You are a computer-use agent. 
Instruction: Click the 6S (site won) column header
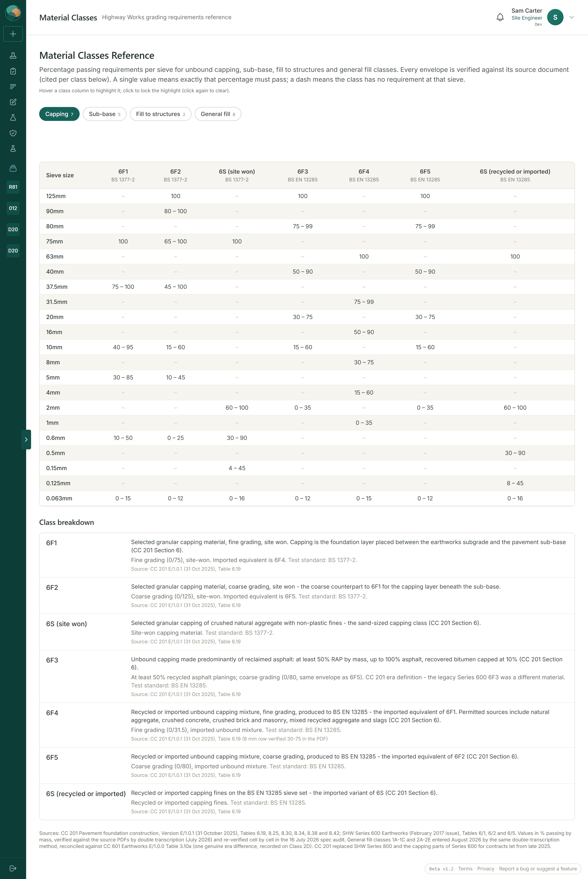point(237,175)
